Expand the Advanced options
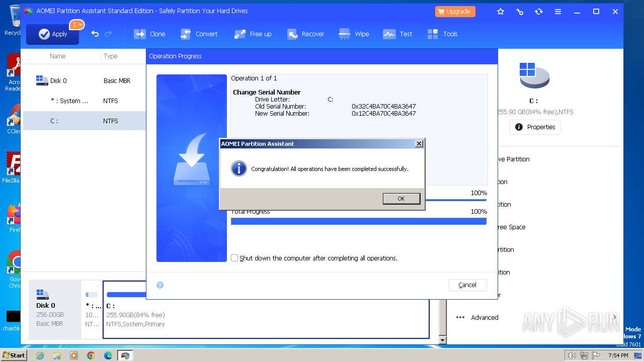Screen dimensions: 644x362 coord(535,317)
